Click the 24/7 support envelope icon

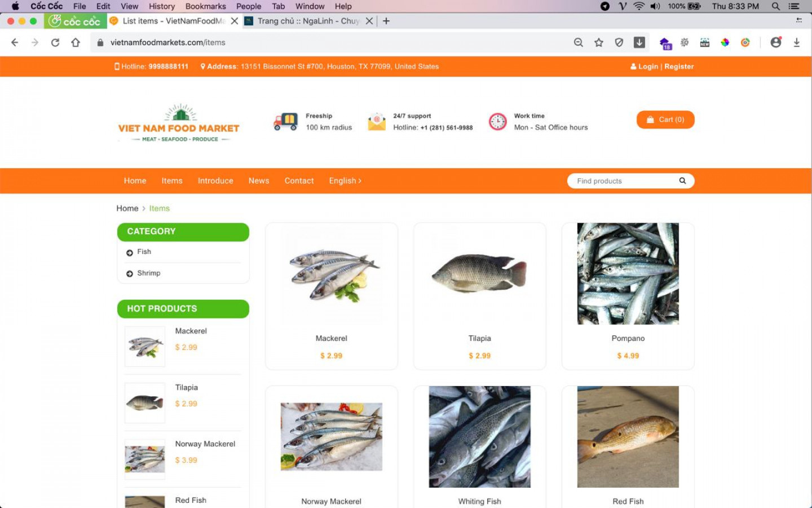pos(377,121)
